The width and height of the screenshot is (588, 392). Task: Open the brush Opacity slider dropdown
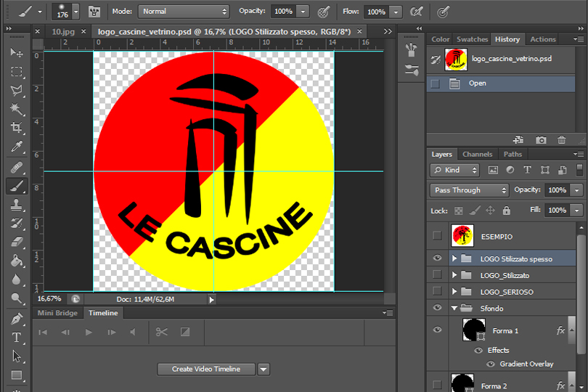pos(303,12)
